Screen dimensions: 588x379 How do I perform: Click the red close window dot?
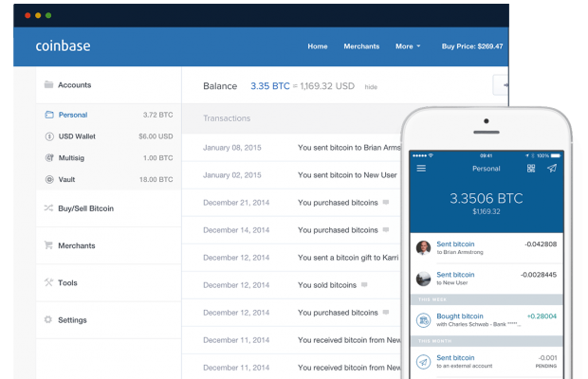point(28,15)
